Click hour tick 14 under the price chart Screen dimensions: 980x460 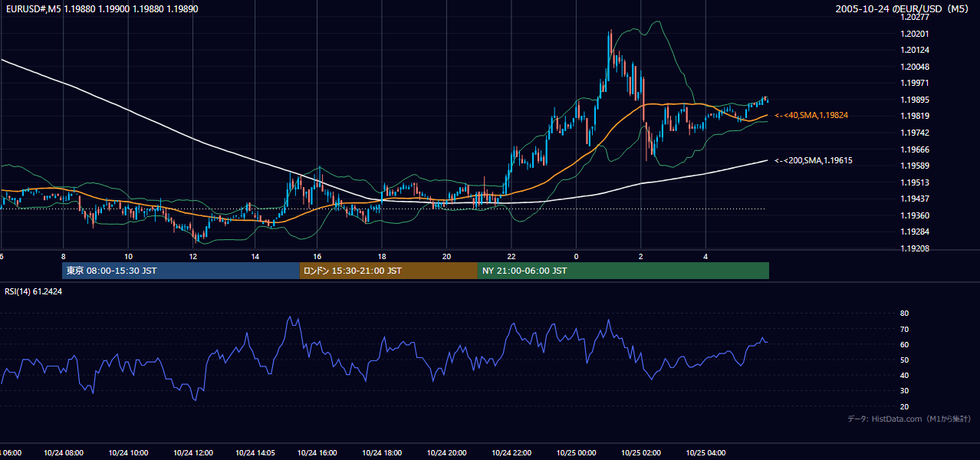click(x=255, y=256)
